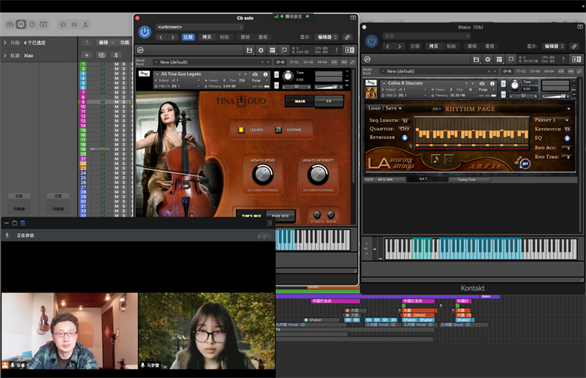586x378 pixels.
Task: Open Kontakt options gear in Stacc (Cb)
Action: 488,59
